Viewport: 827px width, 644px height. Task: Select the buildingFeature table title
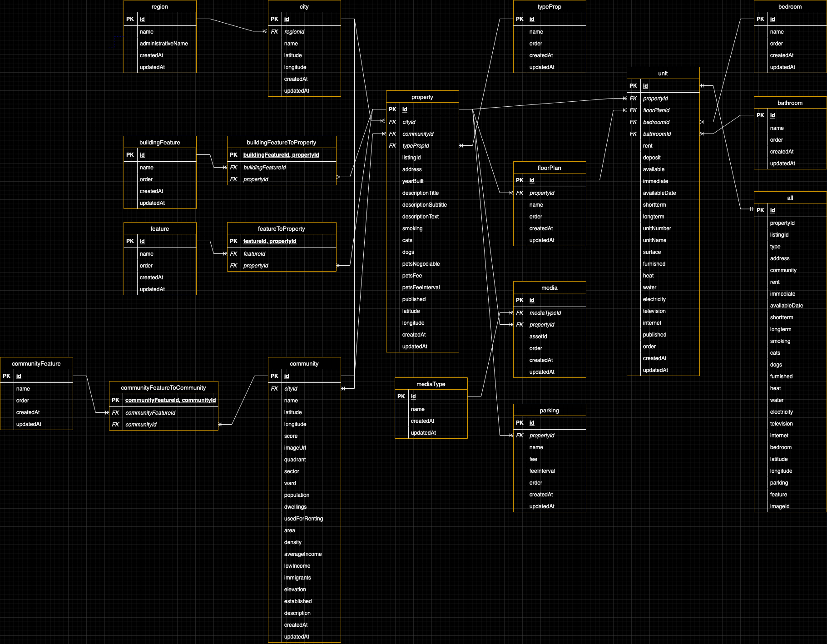click(x=160, y=142)
